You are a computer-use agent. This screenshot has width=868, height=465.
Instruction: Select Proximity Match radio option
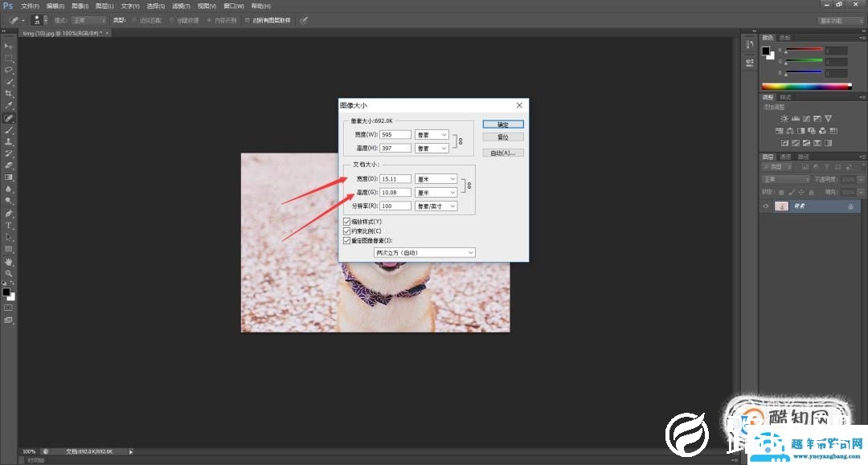134,20
